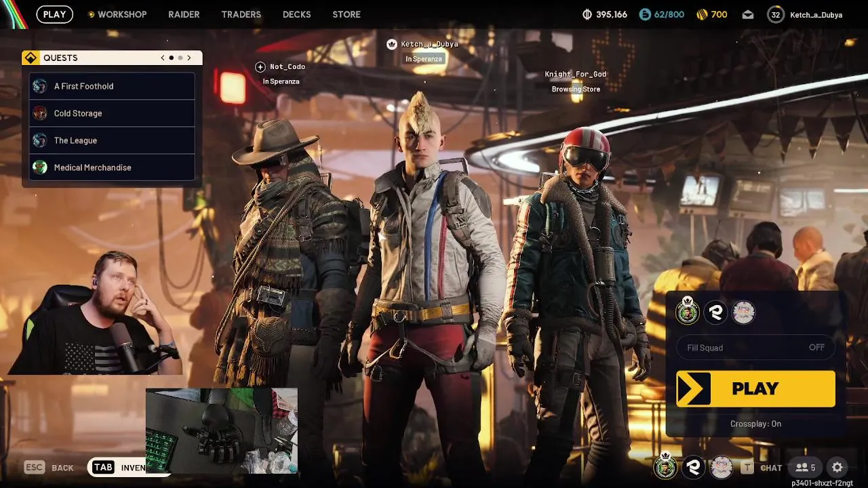Click the Medical Merchandise trader portrait icon
Viewport: 868px width, 488px height.
pos(40,167)
